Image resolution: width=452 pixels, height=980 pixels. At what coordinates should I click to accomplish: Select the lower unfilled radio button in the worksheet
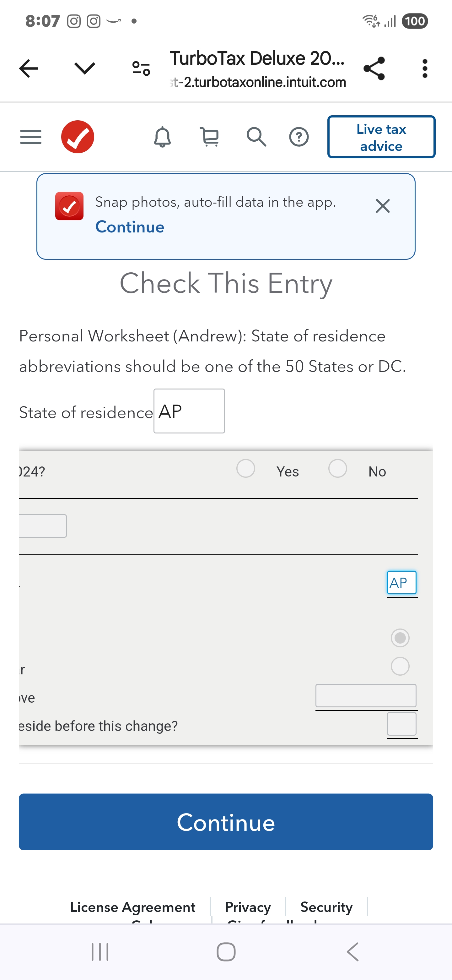[x=400, y=666]
